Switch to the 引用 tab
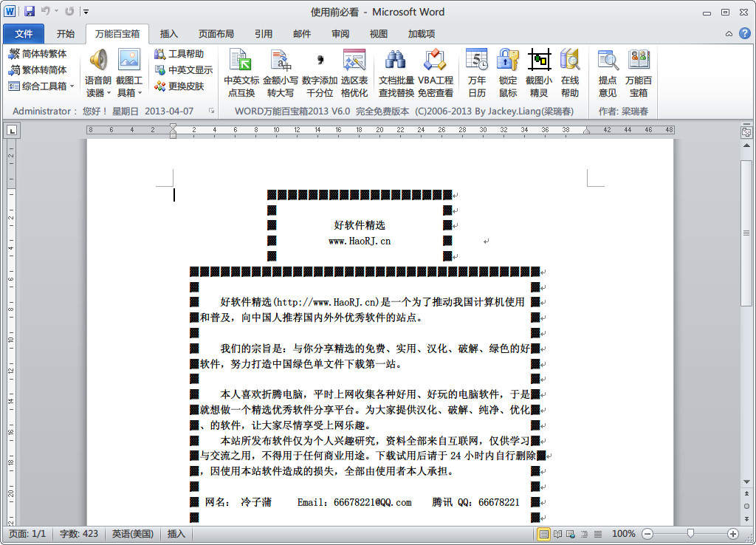Image resolution: width=756 pixels, height=545 pixels. [x=264, y=34]
